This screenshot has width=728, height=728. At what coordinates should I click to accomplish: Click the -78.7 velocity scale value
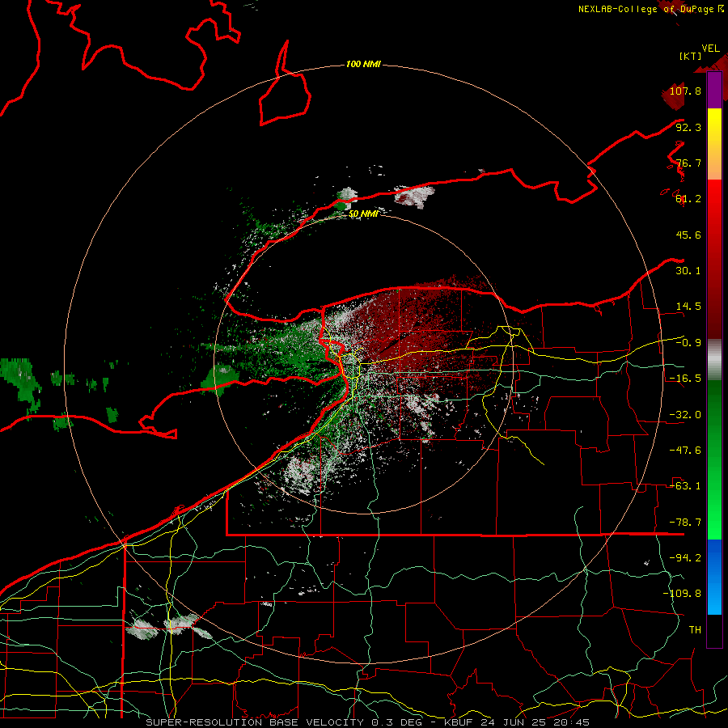[x=685, y=522]
